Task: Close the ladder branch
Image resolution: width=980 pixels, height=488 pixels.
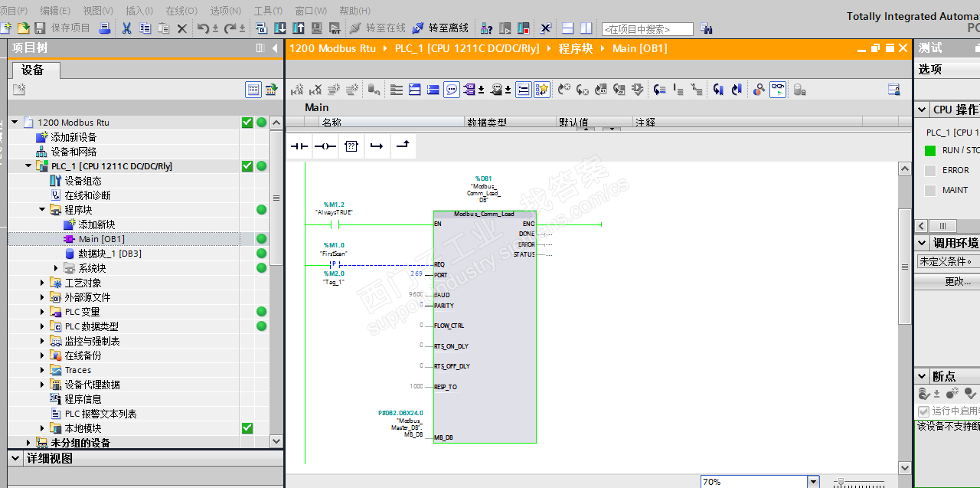Action: point(402,146)
